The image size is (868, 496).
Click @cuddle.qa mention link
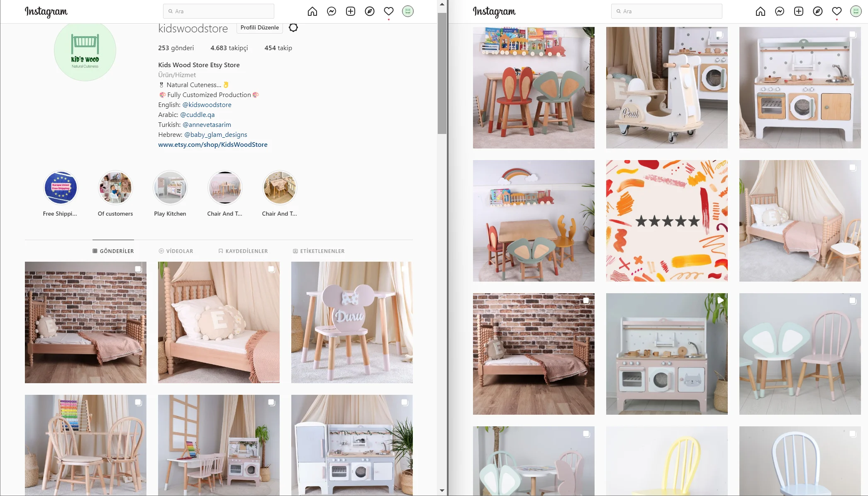pyautogui.click(x=197, y=114)
